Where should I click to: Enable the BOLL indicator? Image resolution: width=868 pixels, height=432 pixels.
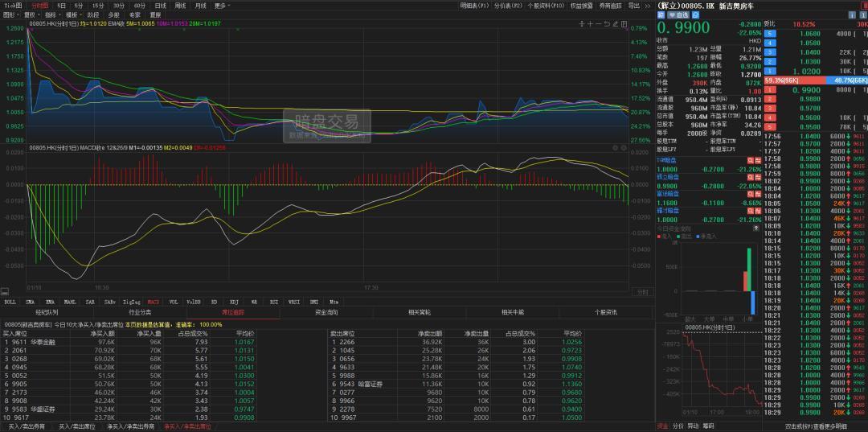pyautogui.click(x=10, y=302)
